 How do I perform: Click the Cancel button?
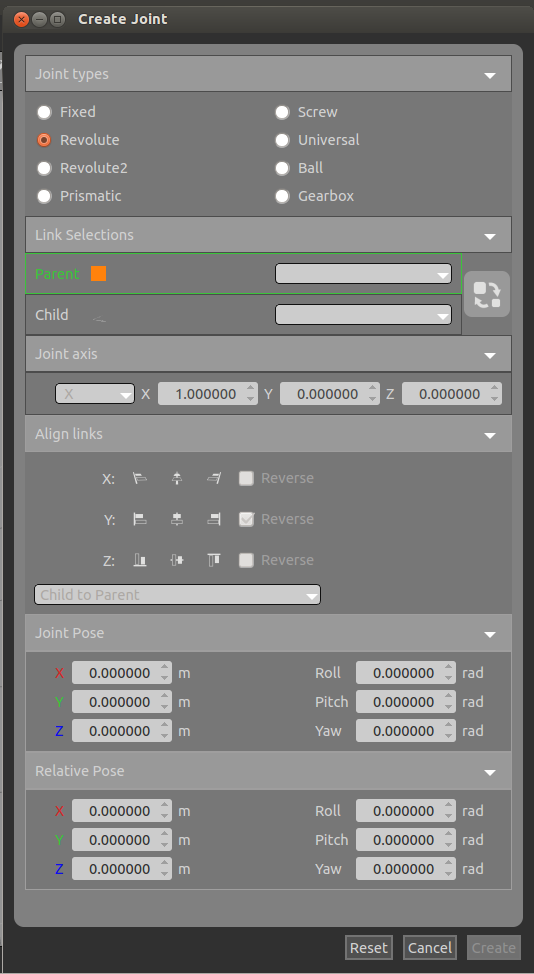[430, 948]
